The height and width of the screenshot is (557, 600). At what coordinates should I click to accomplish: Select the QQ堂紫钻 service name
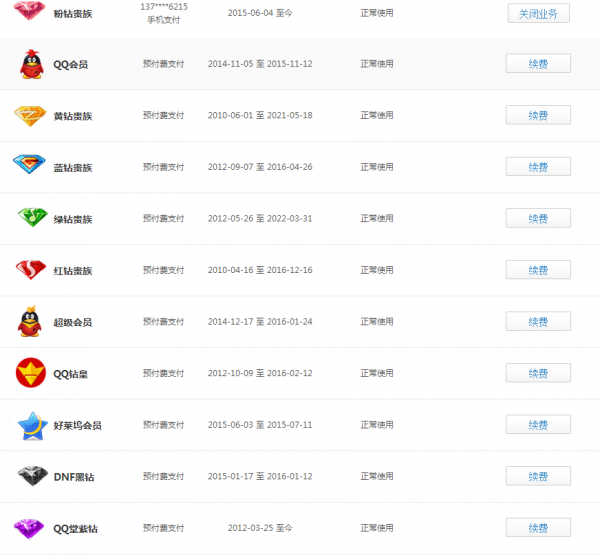pos(76,529)
